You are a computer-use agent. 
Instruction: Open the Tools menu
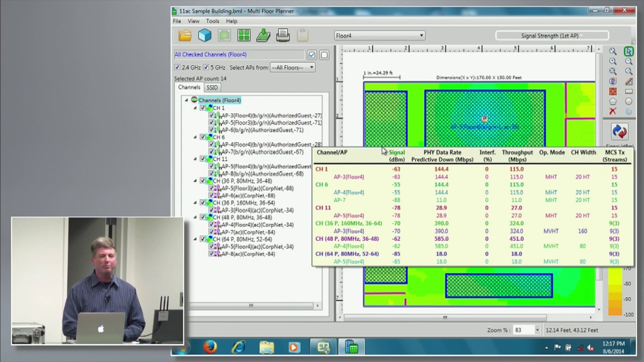point(213,21)
